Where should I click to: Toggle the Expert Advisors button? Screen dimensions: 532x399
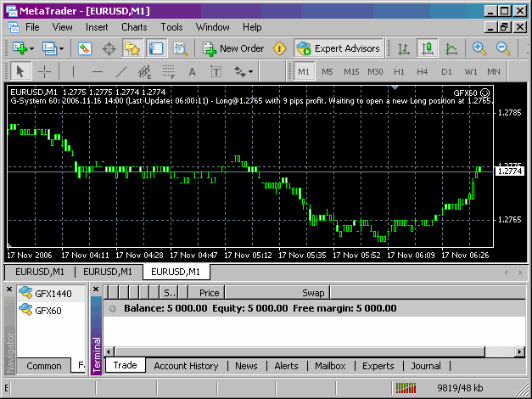[x=338, y=48]
